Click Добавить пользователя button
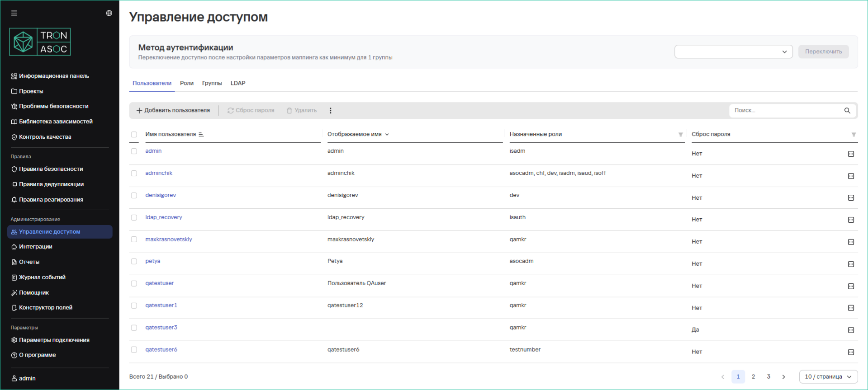Image resolution: width=868 pixels, height=390 pixels. 173,111
